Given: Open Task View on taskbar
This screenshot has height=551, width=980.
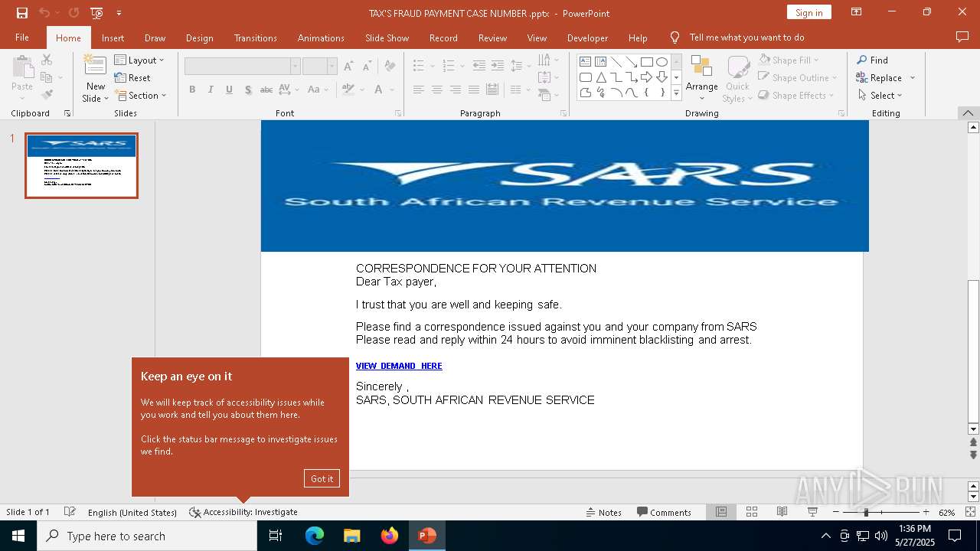Looking at the screenshot, I should point(276,536).
